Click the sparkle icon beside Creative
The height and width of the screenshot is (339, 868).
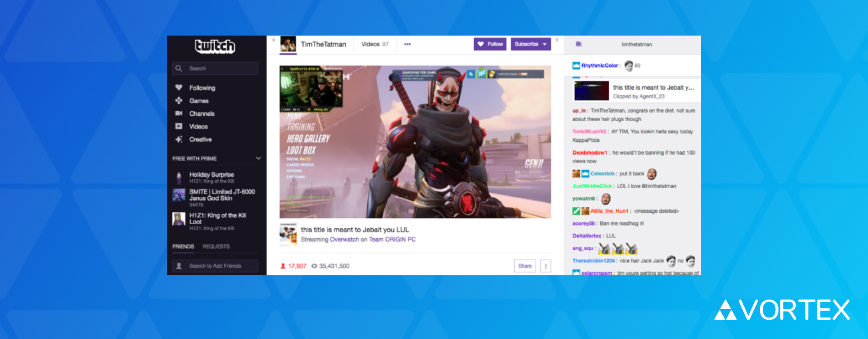[179, 139]
